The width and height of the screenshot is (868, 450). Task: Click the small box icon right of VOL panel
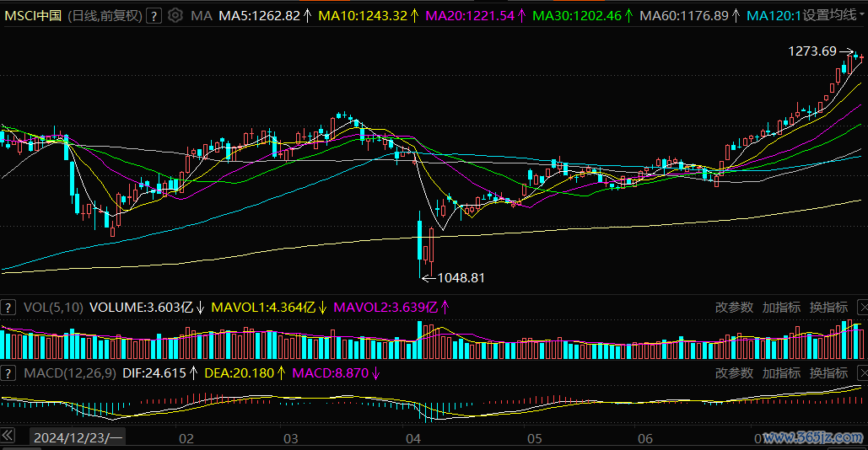862,307
